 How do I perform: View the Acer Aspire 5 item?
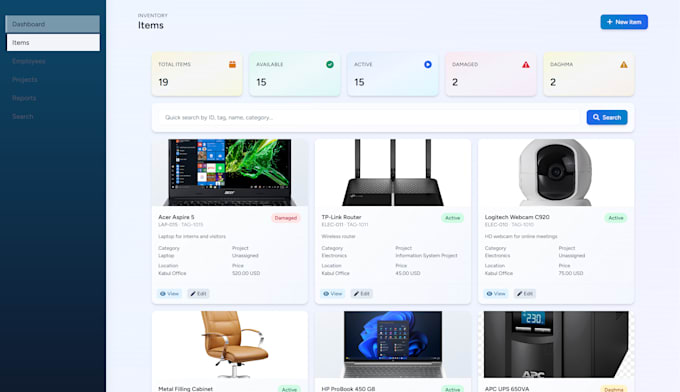point(169,294)
